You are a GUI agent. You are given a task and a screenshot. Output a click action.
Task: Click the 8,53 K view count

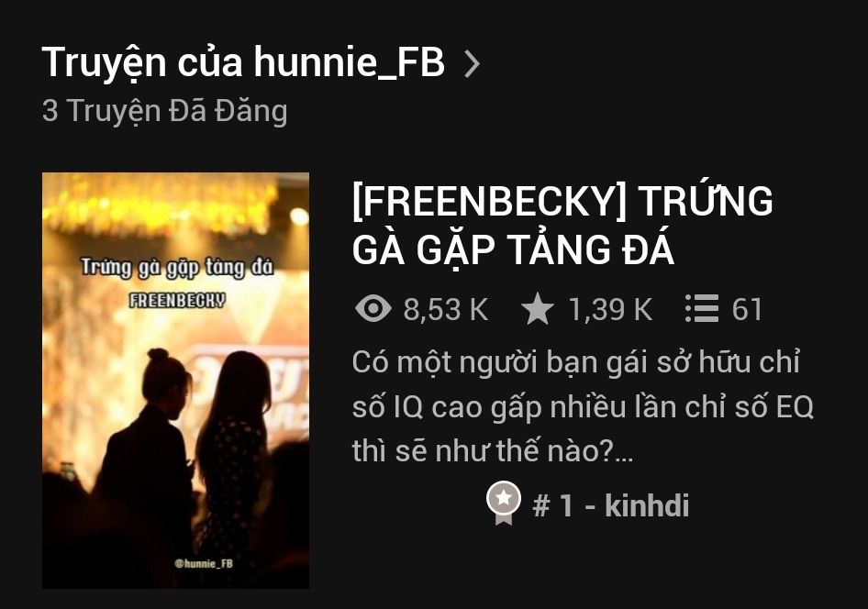click(446, 309)
